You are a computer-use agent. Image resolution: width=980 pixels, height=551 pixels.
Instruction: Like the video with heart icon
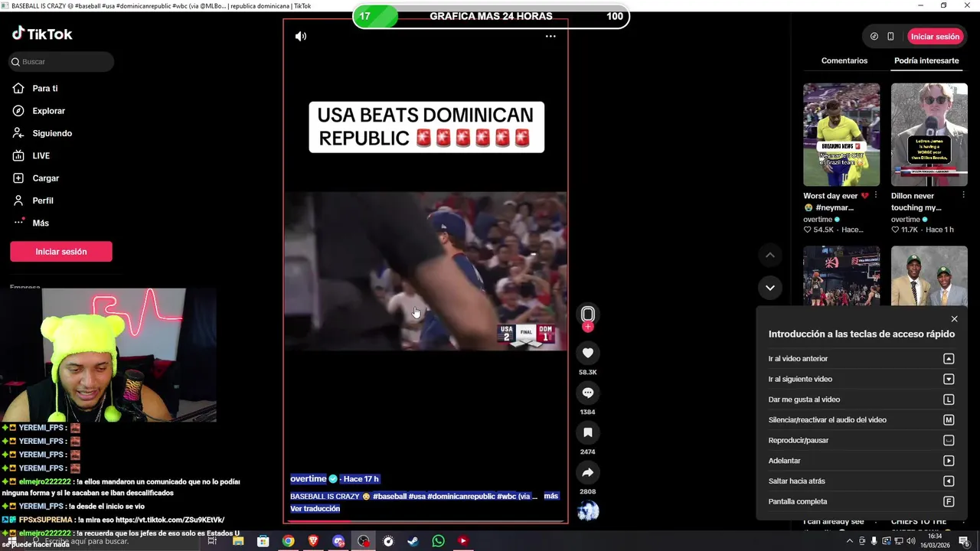coord(588,353)
